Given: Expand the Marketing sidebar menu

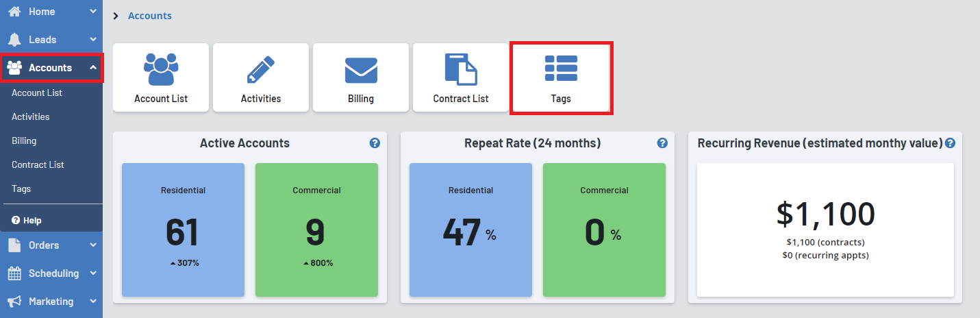Looking at the screenshot, I should pos(51,302).
